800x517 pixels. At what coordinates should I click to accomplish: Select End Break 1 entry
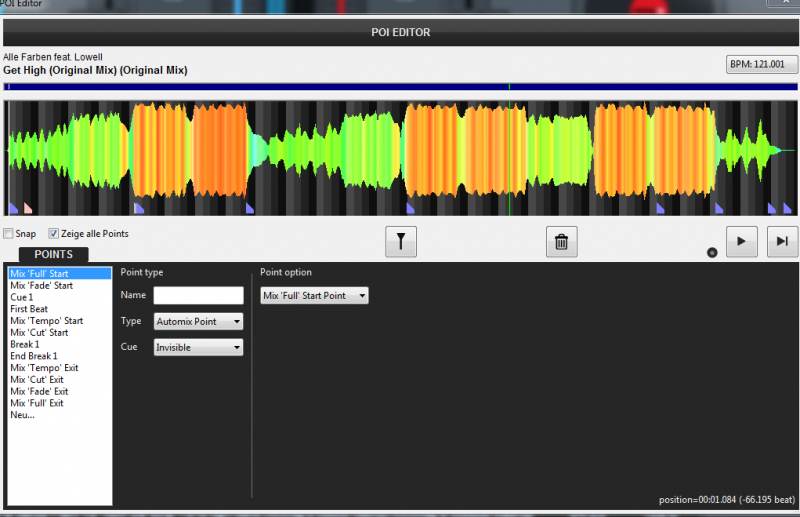coord(60,356)
